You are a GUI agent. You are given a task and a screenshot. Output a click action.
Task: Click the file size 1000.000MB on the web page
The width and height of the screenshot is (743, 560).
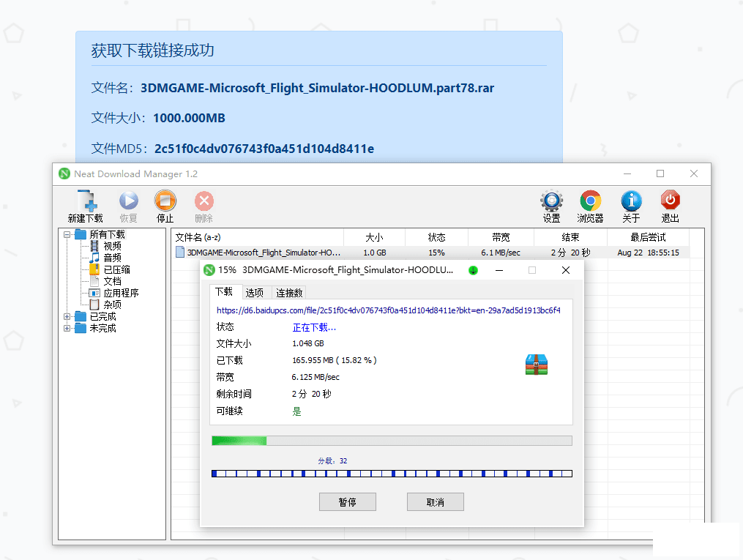(189, 118)
